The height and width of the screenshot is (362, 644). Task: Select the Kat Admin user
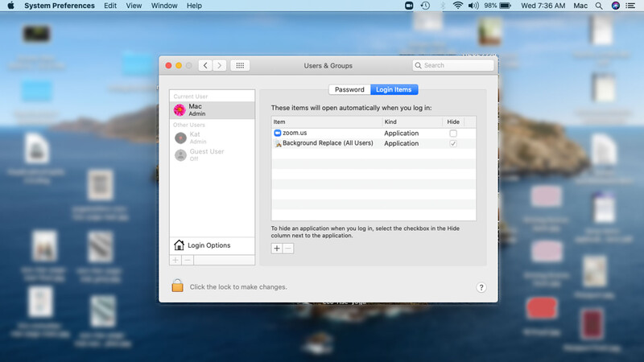pyautogui.click(x=213, y=138)
